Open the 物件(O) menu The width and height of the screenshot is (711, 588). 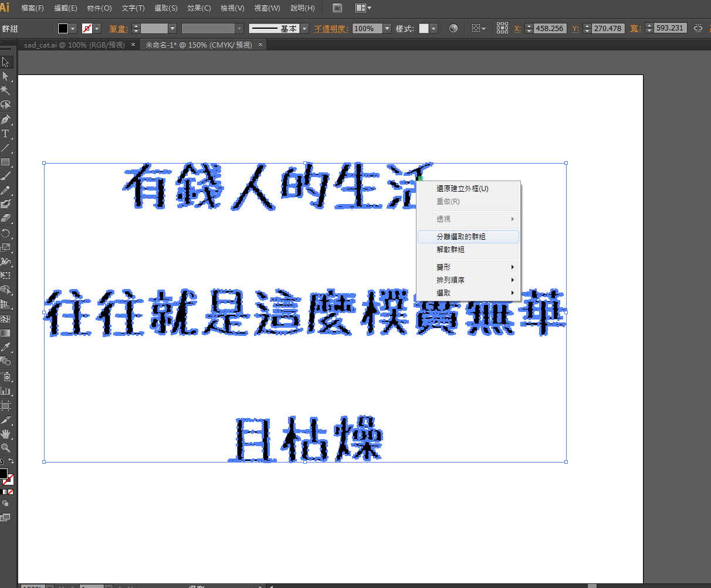pos(99,8)
